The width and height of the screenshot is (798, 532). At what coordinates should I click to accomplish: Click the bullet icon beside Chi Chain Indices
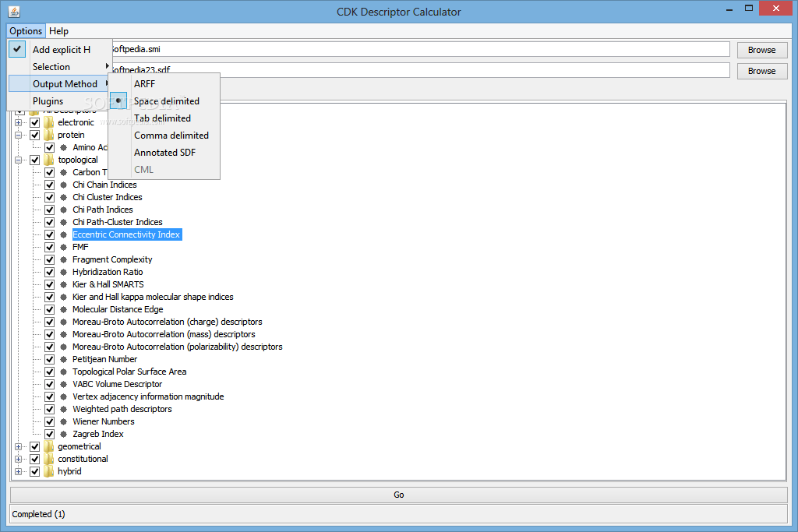[64, 185]
